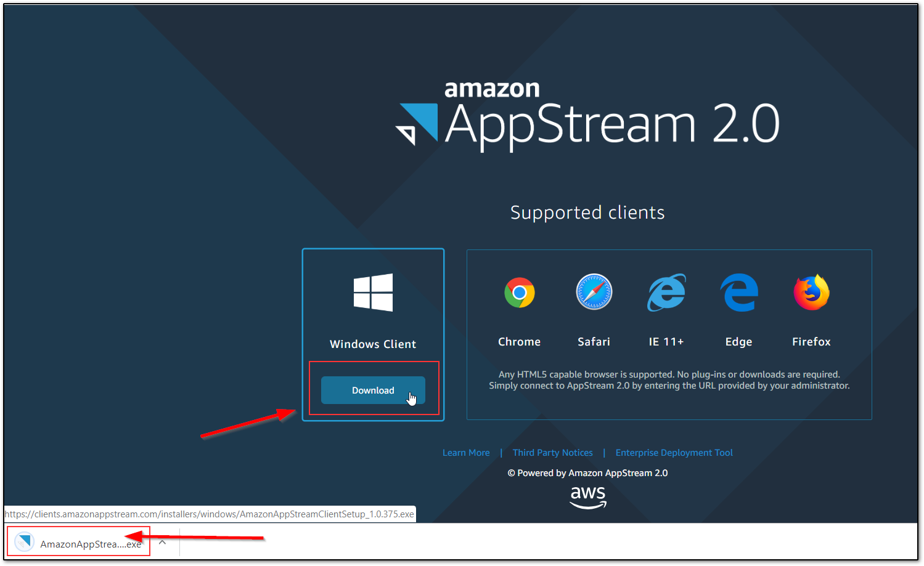Click the AWS logo in footer
Viewport: 924px width, 566px height.
point(587,498)
